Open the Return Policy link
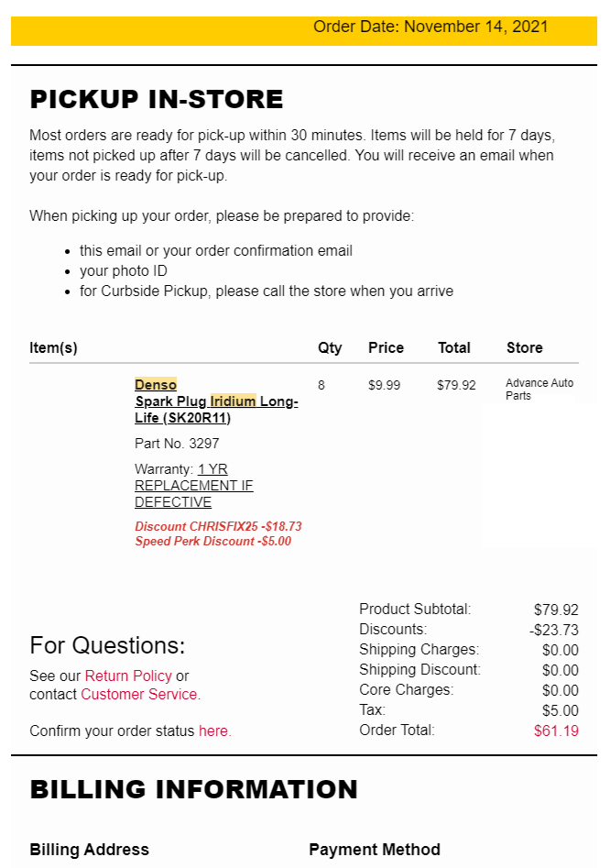The width and height of the screenshot is (610, 868). coord(128,676)
